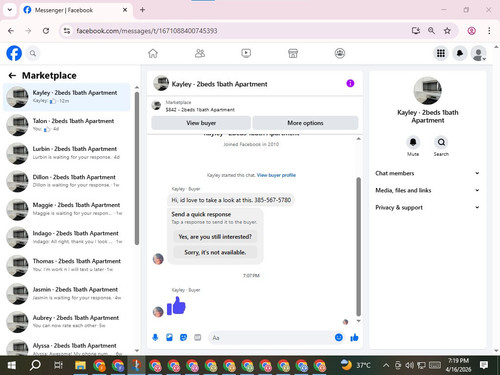
Task: Click the address bar URL
Action: click(147, 31)
